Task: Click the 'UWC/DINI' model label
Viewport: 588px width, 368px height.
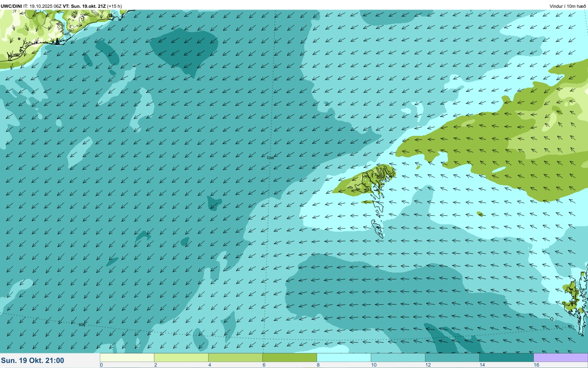Action: (x=11, y=6)
